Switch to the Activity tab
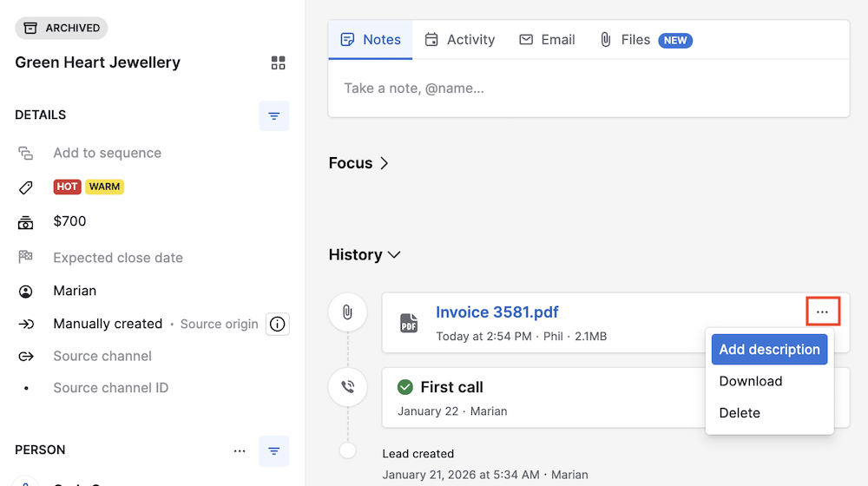 460,40
